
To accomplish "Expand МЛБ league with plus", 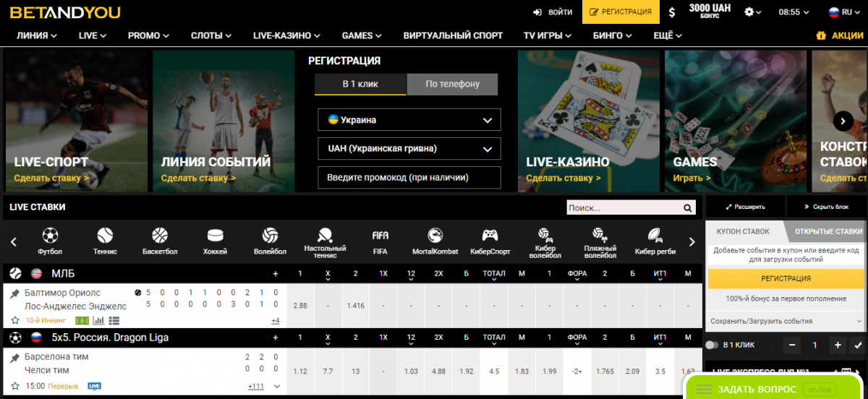I will point(275,274).
